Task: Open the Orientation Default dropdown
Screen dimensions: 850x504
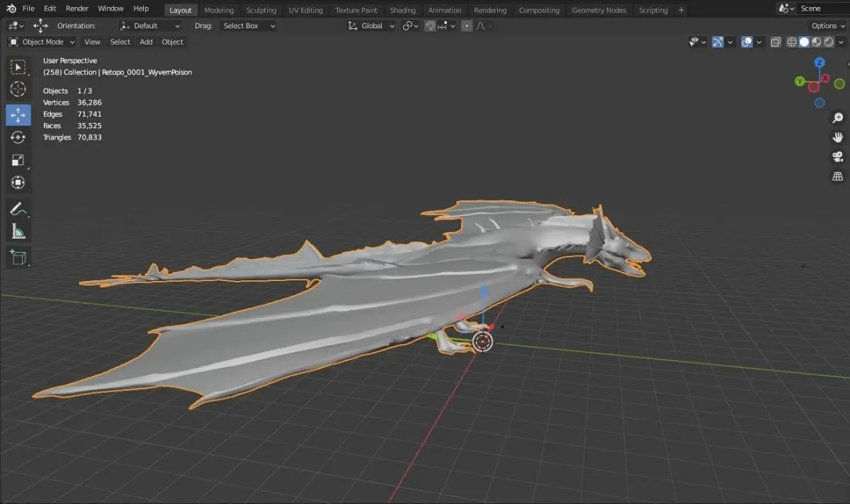Action: [149, 25]
